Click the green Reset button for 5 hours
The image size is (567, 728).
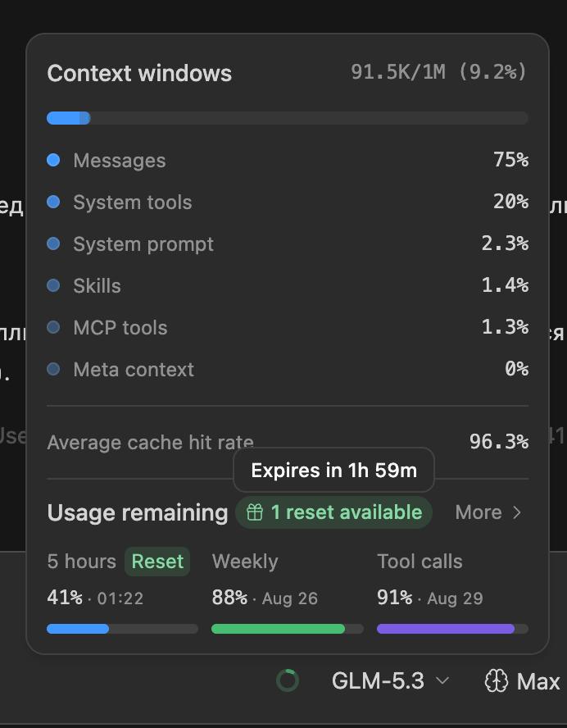(x=157, y=562)
